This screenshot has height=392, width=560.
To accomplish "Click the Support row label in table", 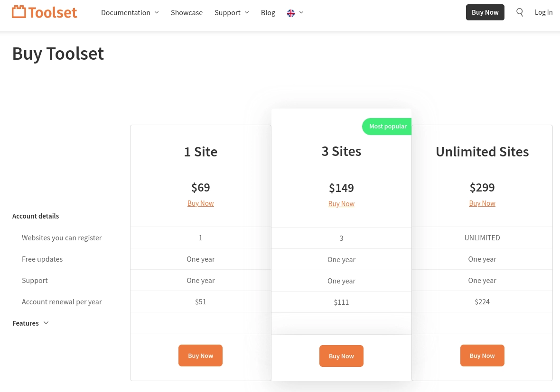I will tap(35, 280).
